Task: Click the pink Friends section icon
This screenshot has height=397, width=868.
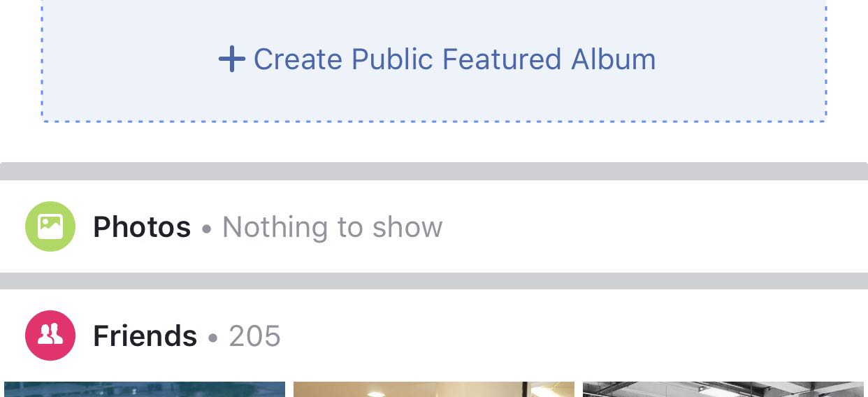Action: [50, 335]
